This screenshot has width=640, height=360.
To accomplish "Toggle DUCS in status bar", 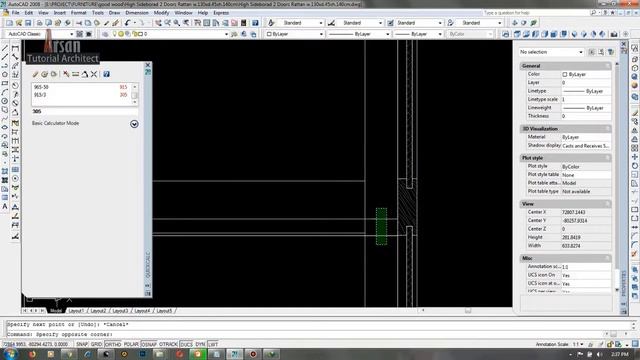I will point(186,344).
